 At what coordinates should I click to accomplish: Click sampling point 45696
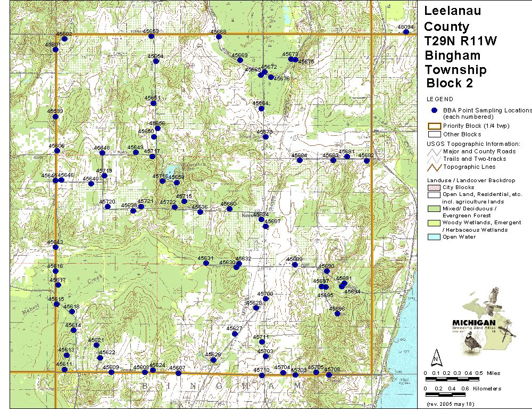337,314
